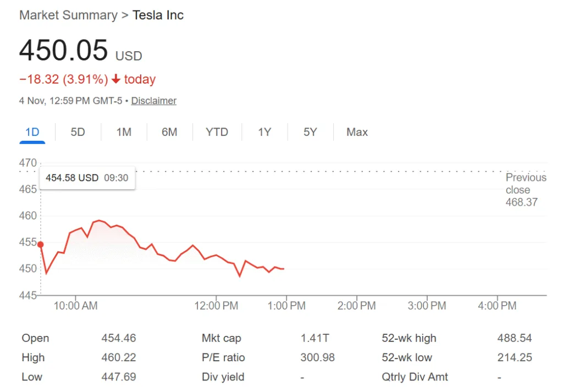Switch to the 1Y range tab
This screenshot has height=392, width=563.
coord(264,132)
